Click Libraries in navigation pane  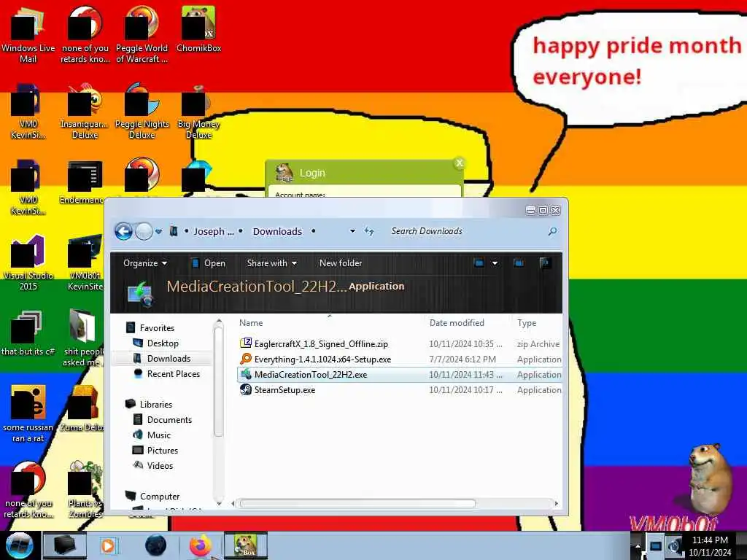156,404
